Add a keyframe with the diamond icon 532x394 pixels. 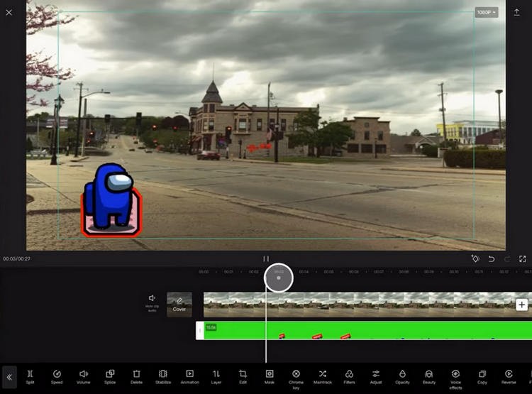(x=475, y=259)
